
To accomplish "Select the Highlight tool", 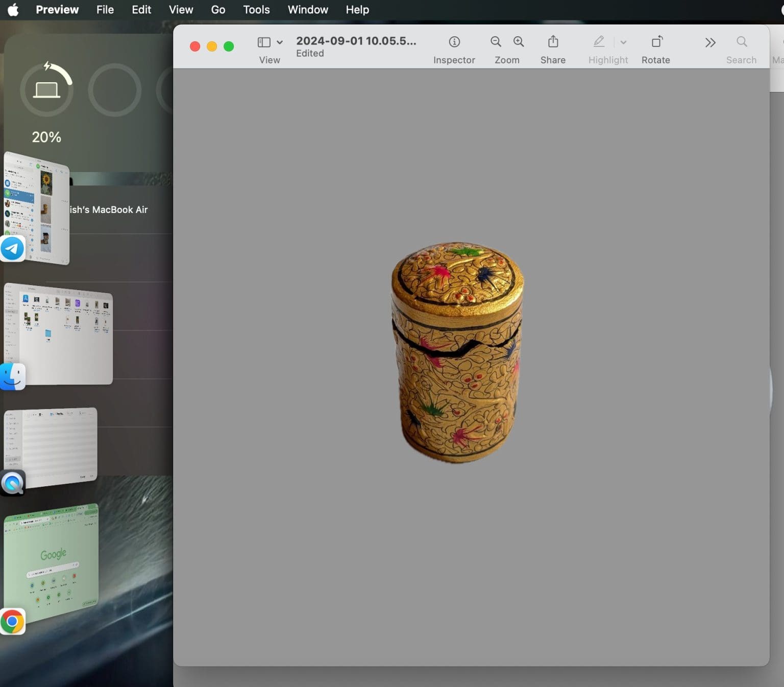I will click(x=598, y=42).
